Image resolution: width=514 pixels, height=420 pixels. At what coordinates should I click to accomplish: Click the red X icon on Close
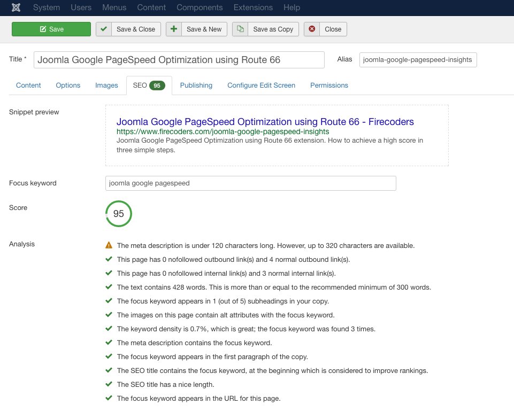pos(312,29)
